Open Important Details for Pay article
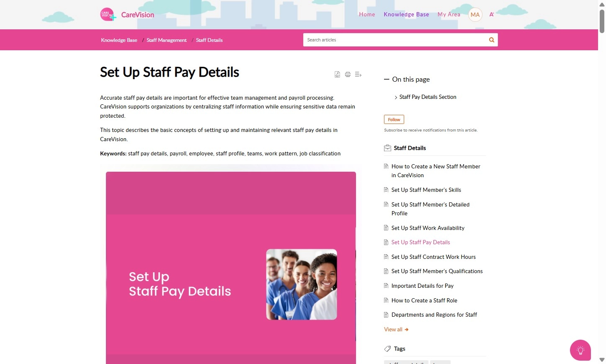Image resolution: width=606 pixels, height=364 pixels. [422, 286]
